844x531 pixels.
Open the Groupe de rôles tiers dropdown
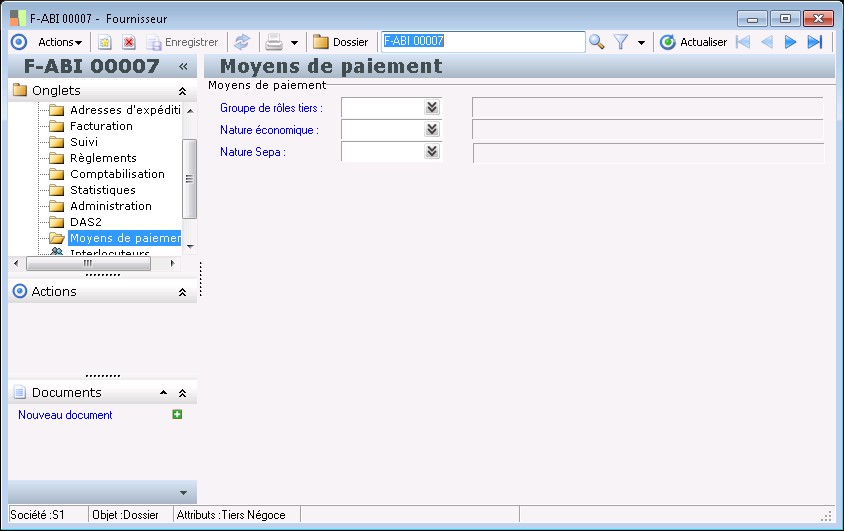(432, 108)
